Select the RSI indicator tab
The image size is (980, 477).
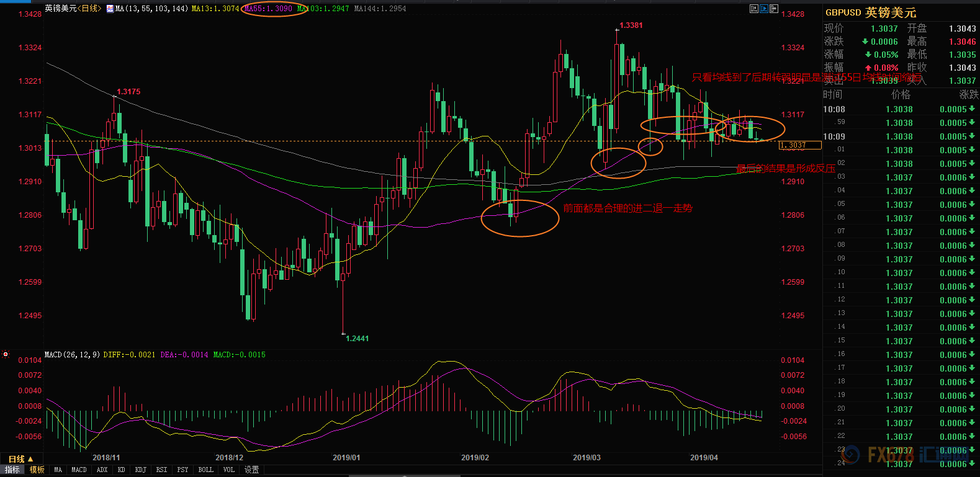161,470
